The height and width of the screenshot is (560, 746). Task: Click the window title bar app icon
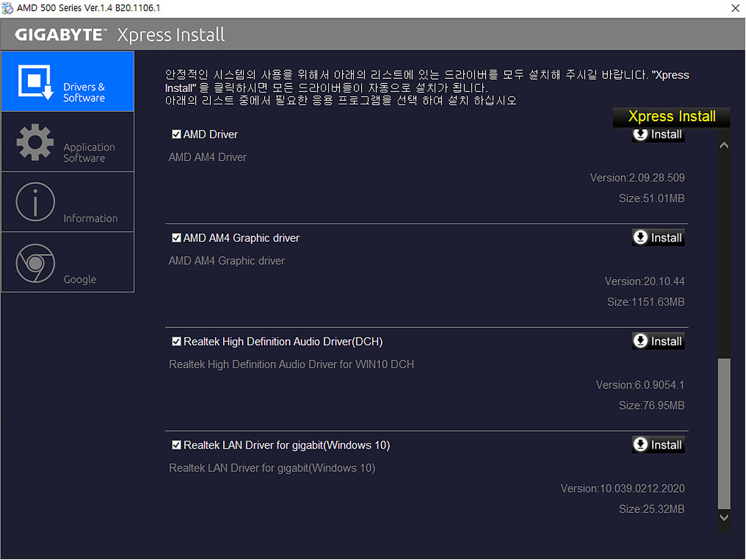click(7, 8)
